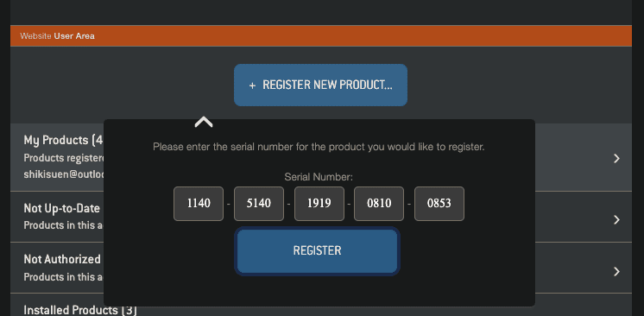Screen dimensions: 644x316
Task: Open the Website link in header
Action: point(35,36)
